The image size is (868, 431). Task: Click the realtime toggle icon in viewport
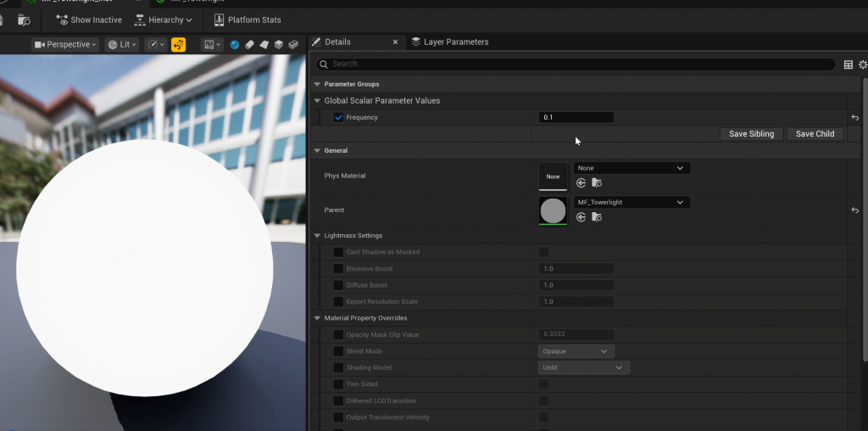[178, 44]
